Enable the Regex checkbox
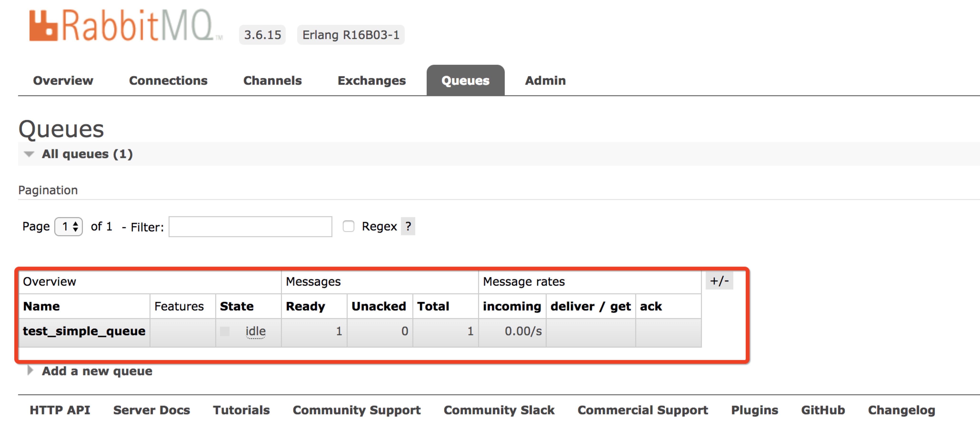The image size is (980, 440). tap(348, 227)
